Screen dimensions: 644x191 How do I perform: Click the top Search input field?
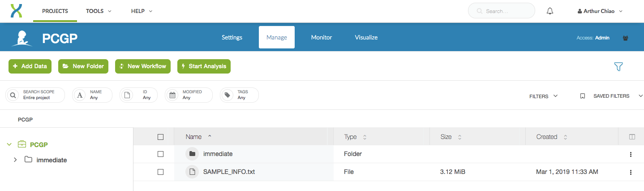click(x=502, y=11)
